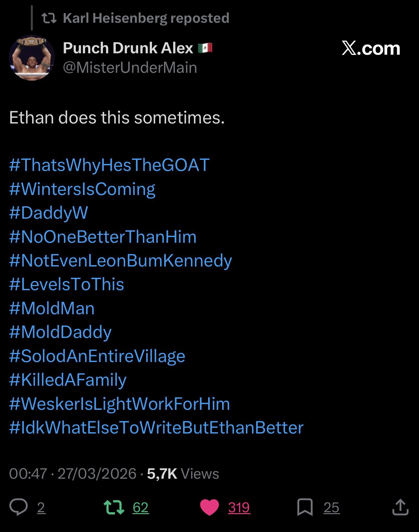Bookmark the post with bookmark icon

(305, 507)
